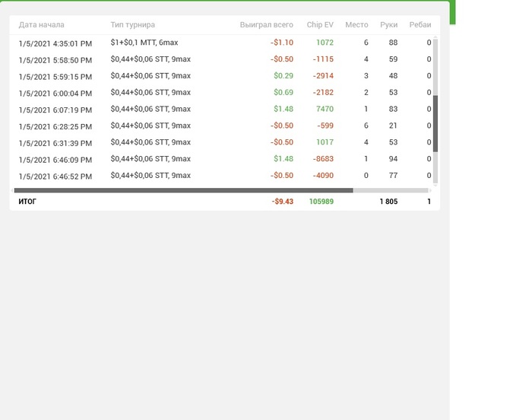The height and width of the screenshot is (420, 532).
Task: Click the 1072 Chip EV value
Action: [325, 43]
